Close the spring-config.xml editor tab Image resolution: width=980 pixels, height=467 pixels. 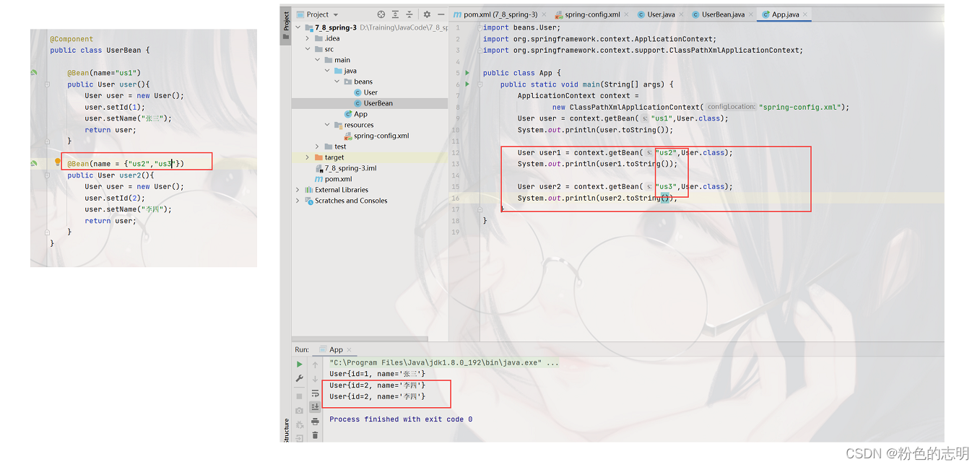click(x=628, y=14)
